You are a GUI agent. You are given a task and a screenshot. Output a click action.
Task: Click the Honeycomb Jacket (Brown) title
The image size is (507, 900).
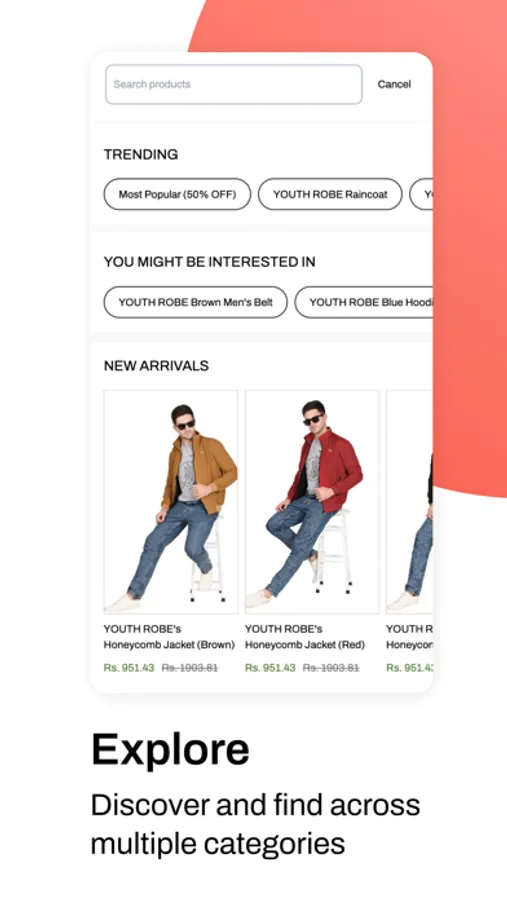click(169, 637)
